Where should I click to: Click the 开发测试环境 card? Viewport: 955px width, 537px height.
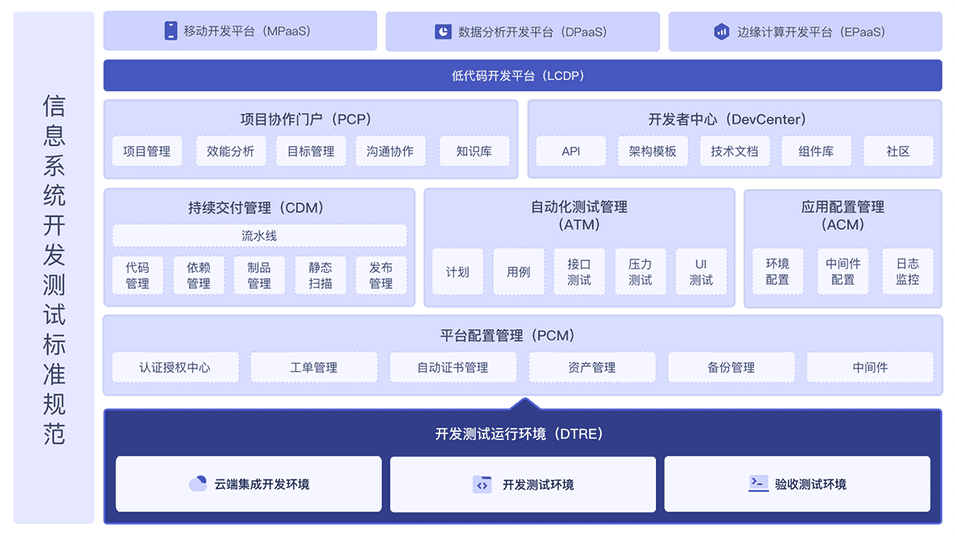(523, 484)
